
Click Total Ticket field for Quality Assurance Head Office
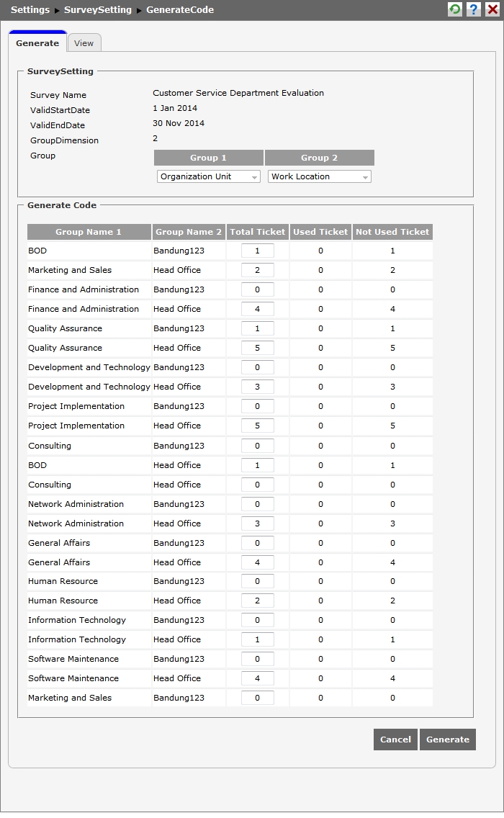click(x=258, y=348)
